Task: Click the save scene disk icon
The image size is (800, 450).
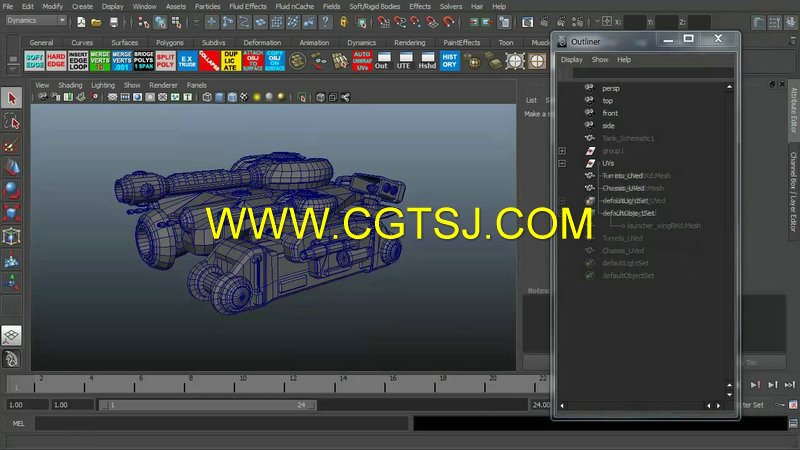Action: (113, 22)
